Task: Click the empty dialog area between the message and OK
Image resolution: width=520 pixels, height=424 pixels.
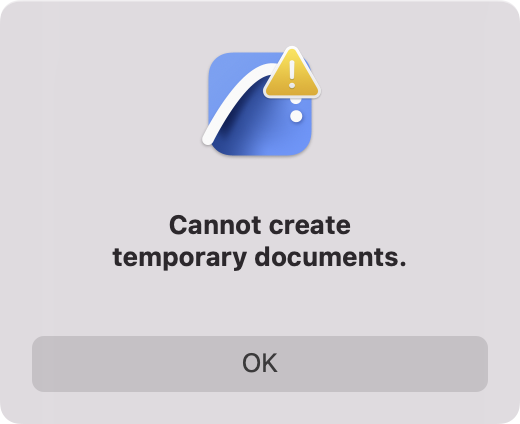Action: click(x=260, y=303)
